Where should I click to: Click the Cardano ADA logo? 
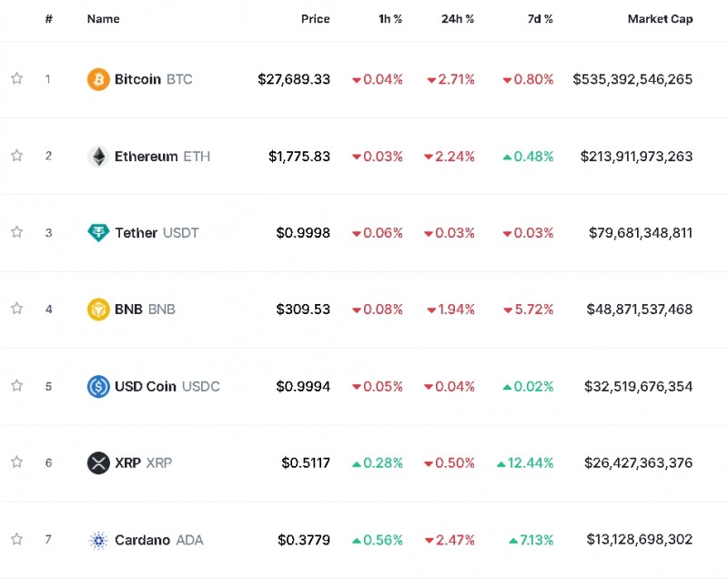pyautogui.click(x=98, y=540)
